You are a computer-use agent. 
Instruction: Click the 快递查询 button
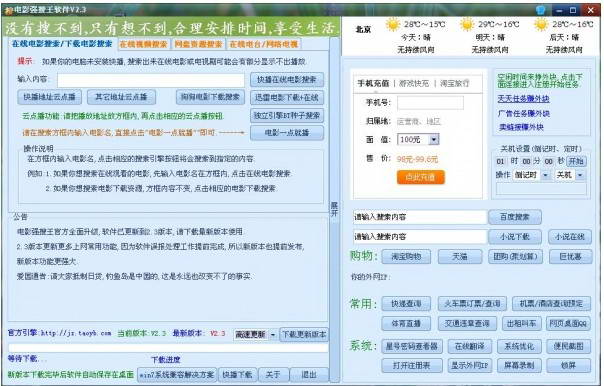pos(406,304)
